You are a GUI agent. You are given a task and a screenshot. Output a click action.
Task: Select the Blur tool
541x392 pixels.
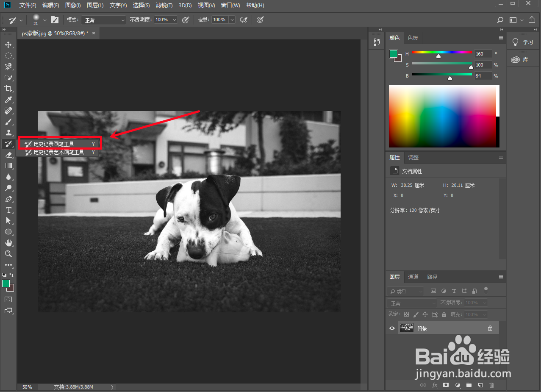(x=8, y=177)
